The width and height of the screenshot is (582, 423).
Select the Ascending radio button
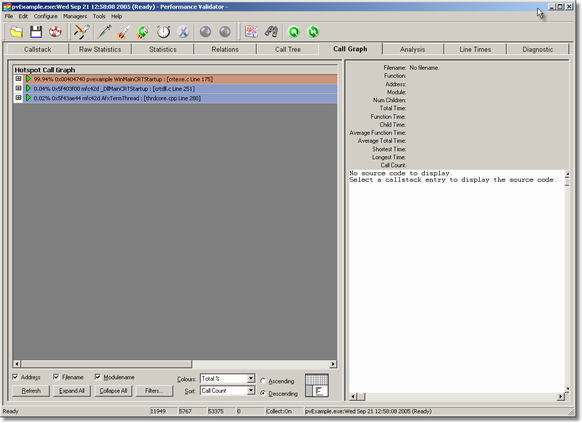(x=263, y=381)
